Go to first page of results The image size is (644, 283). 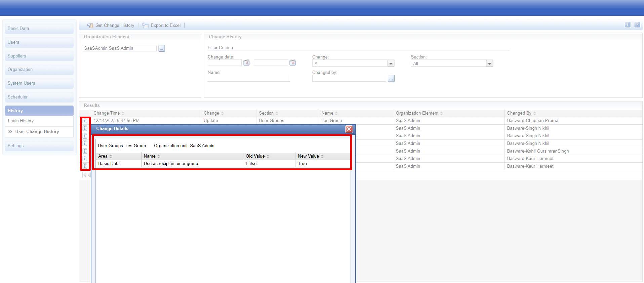84,175
